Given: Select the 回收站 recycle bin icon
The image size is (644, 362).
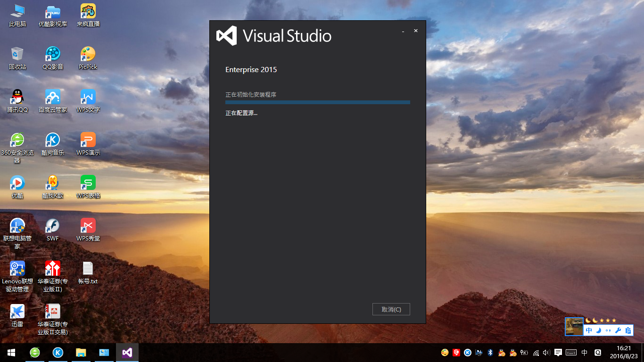Looking at the screenshot, I should (17, 58).
